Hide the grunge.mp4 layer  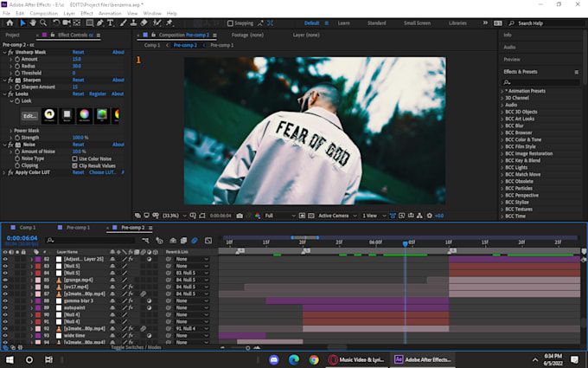(5, 280)
